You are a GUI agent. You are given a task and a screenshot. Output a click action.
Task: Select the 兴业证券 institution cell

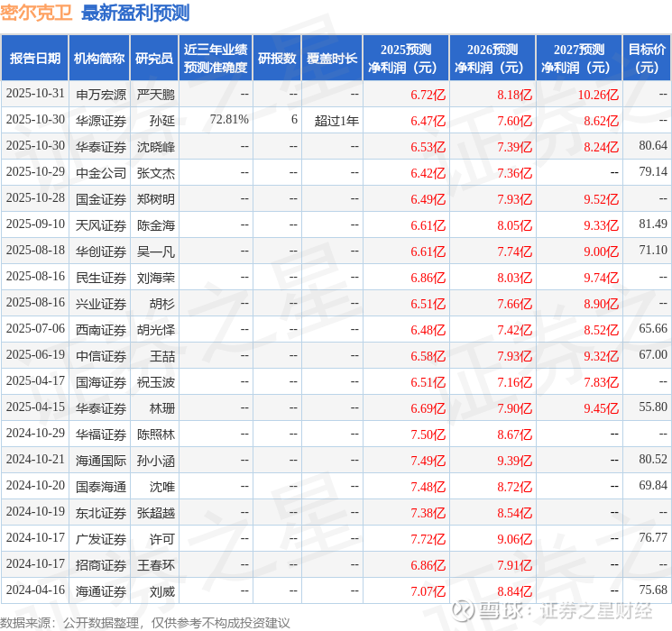pyautogui.click(x=101, y=304)
